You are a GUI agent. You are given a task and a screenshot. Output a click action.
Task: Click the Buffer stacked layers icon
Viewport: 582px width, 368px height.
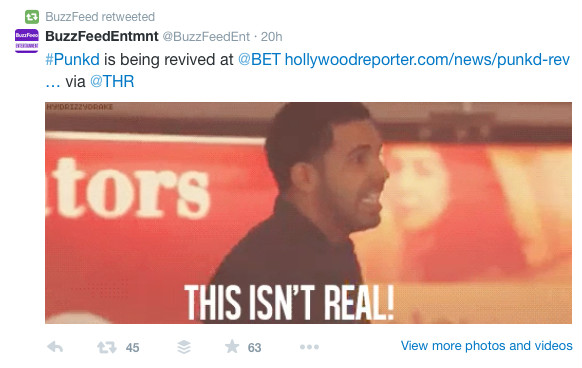point(184,347)
